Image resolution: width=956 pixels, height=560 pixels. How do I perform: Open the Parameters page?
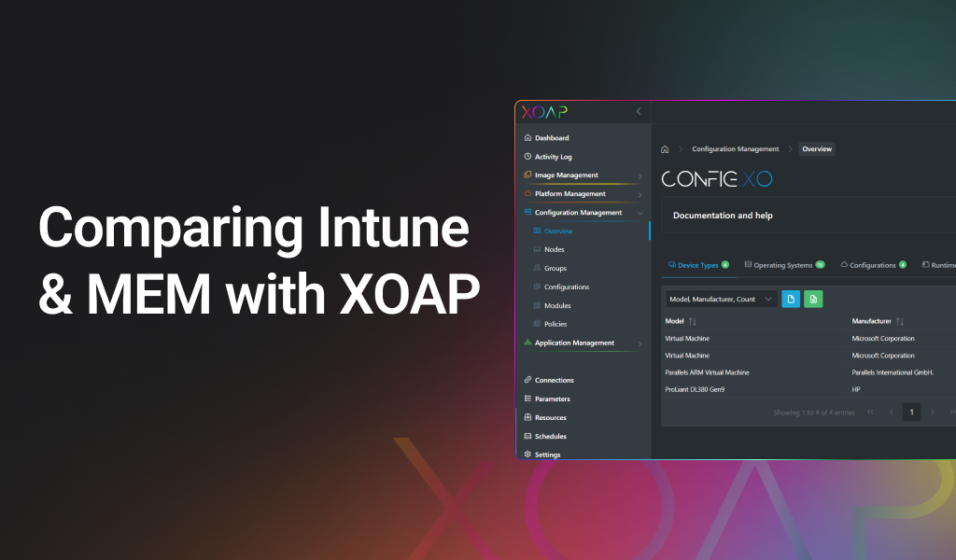tap(553, 399)
